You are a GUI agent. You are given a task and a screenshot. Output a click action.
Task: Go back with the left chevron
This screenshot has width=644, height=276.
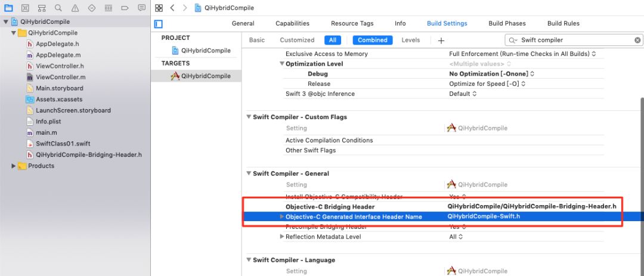172,8
